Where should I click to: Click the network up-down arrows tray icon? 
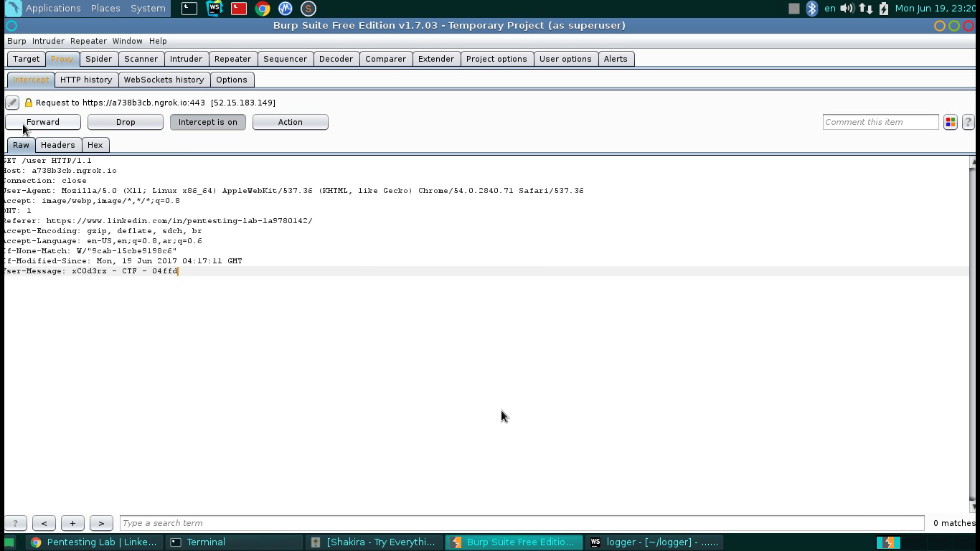[866, 9]
